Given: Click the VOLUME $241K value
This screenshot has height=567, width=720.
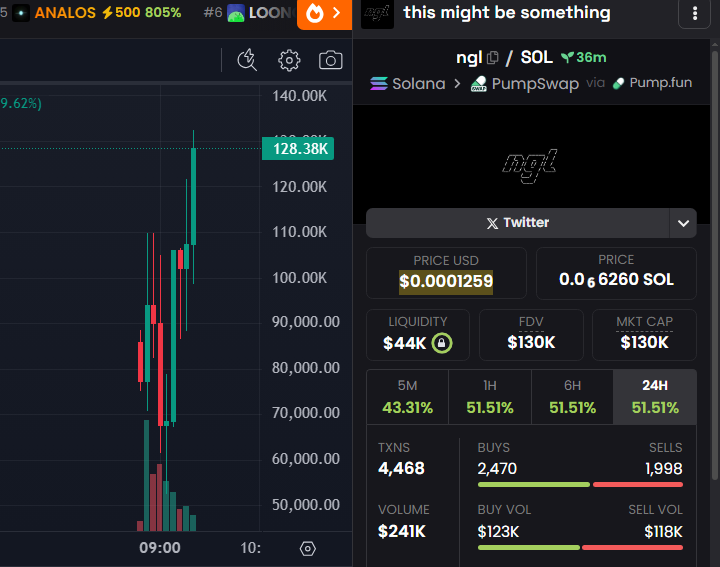Looking at the screenshot, I should [x=401, y=531].
